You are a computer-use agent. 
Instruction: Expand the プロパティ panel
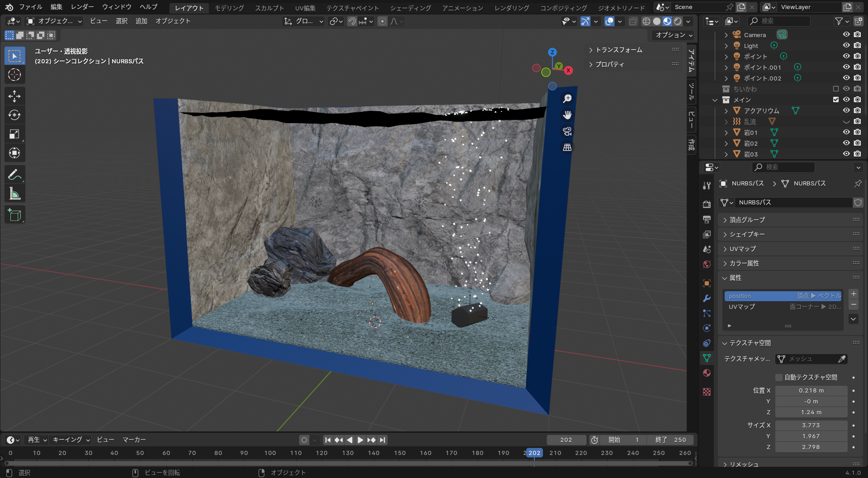(610, 64)
